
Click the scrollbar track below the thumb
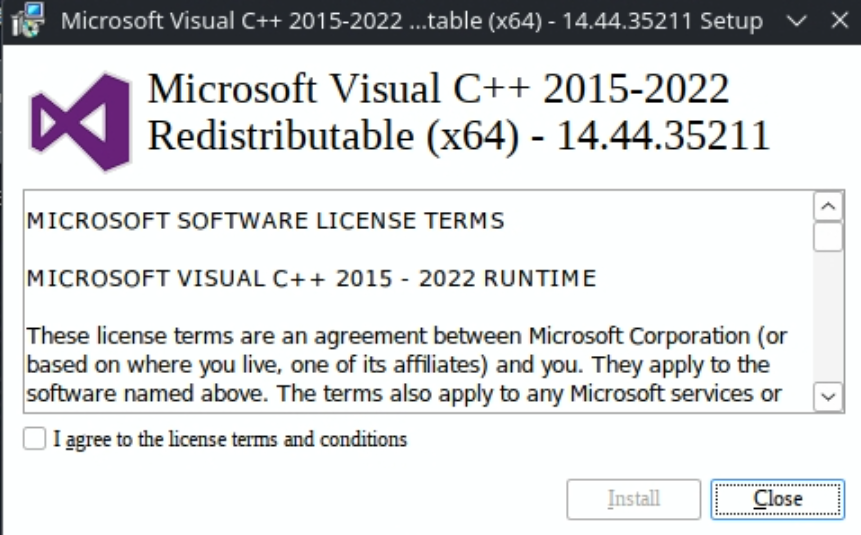(828, 316)
